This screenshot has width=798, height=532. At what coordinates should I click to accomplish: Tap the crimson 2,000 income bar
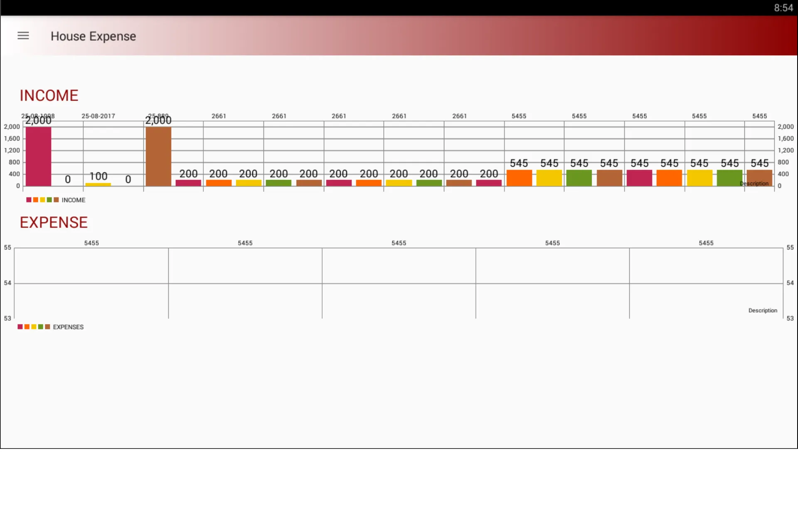(38, 156)
